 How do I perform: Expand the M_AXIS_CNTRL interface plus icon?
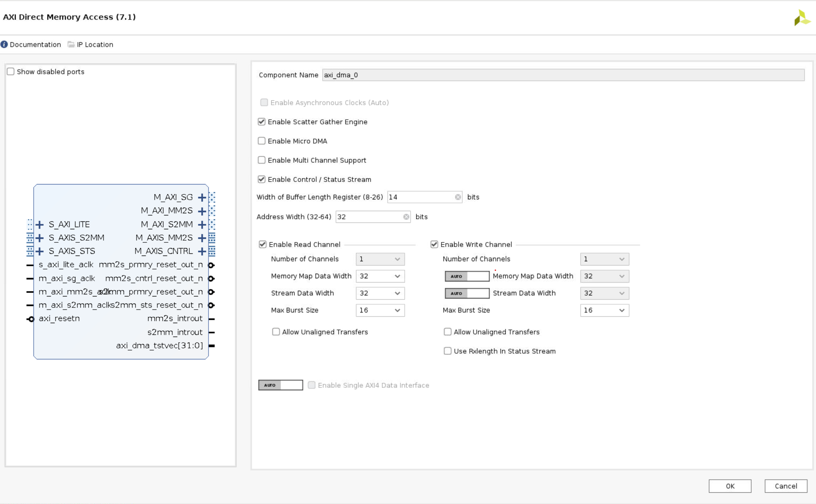tap(202, 251)
